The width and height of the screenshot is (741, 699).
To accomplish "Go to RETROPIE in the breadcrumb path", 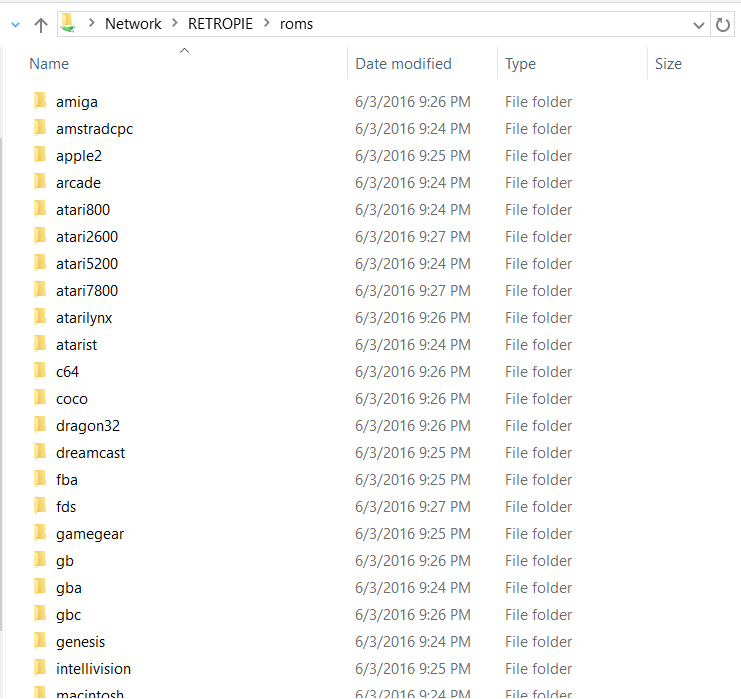I will tap(220, 24).
